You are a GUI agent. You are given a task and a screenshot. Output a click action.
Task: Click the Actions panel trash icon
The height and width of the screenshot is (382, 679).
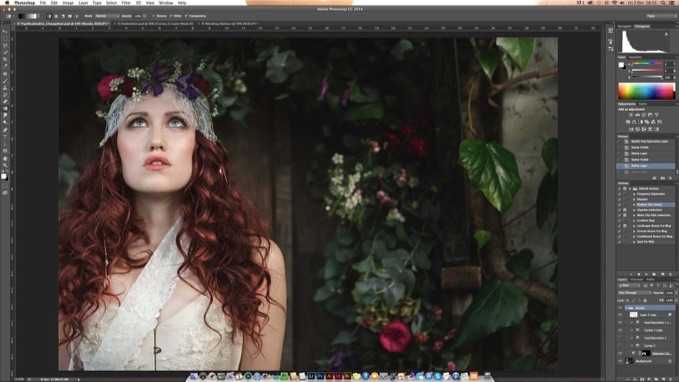point(671,274)
